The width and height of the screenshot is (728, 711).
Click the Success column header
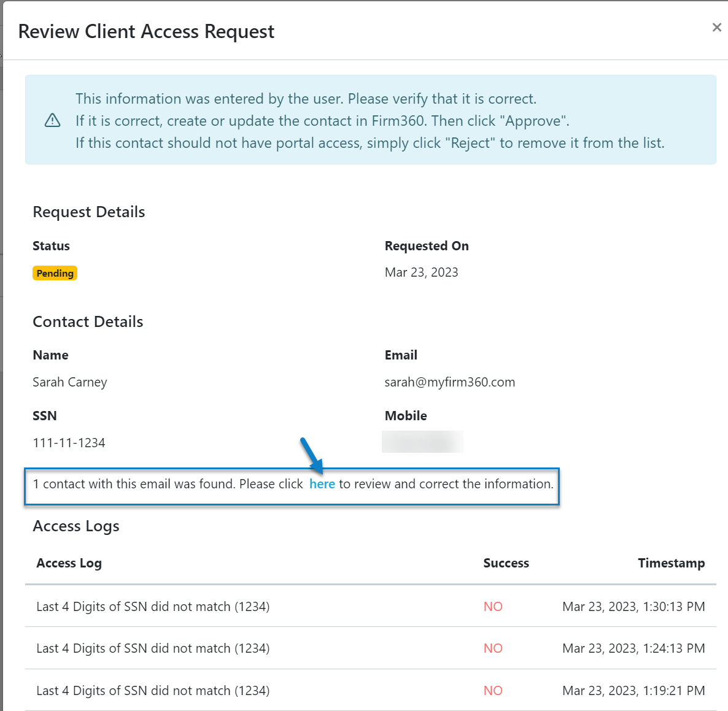tap(506, 563)
